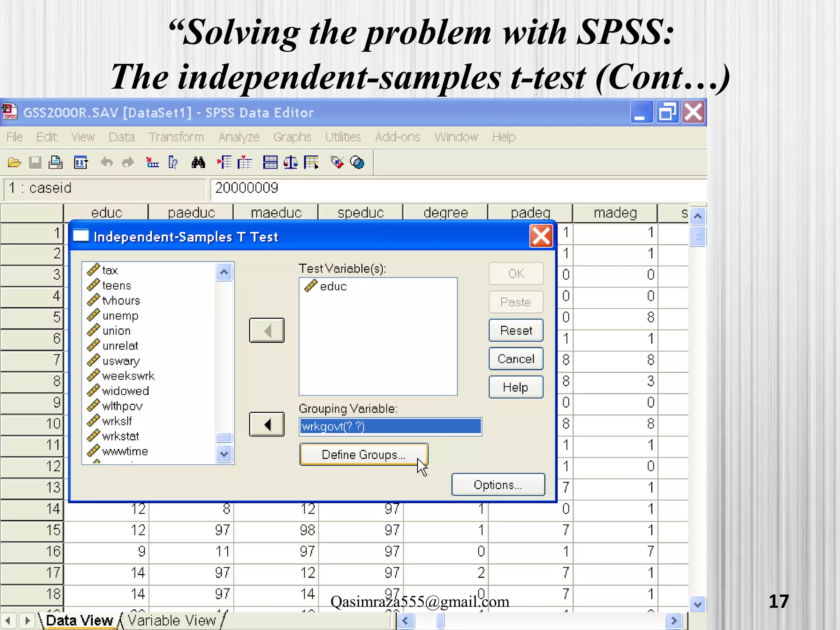Click the Cancel button in the dialog
The image size is (840, 630).
pos(516,359)
